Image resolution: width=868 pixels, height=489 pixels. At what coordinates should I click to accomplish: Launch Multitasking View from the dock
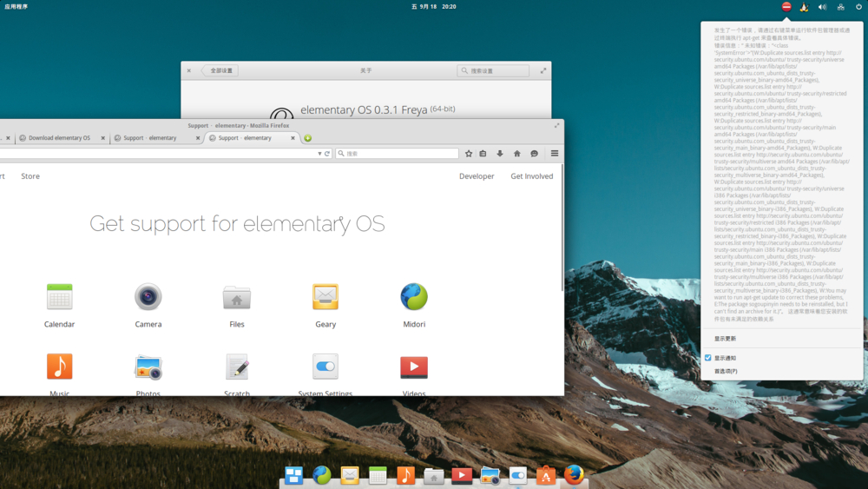click(294, 475)
